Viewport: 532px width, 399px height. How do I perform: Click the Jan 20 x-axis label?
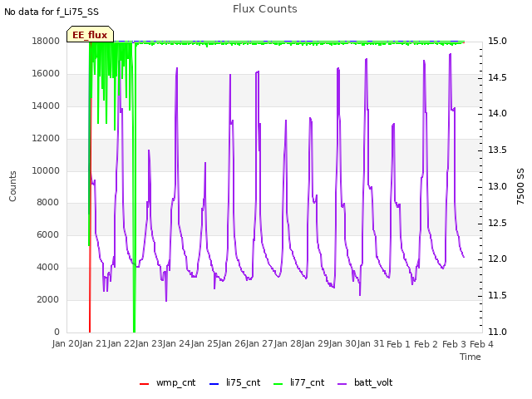66,343
